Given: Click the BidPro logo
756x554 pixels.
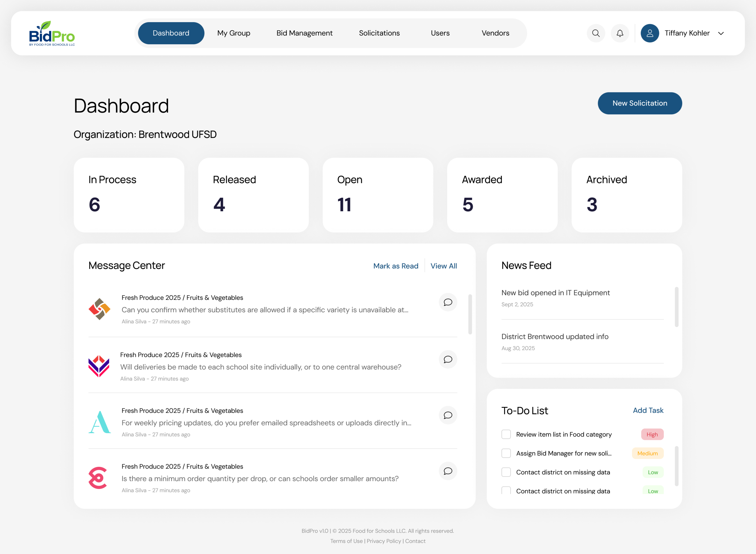Looking at the screenshot, I should (52, 33).
